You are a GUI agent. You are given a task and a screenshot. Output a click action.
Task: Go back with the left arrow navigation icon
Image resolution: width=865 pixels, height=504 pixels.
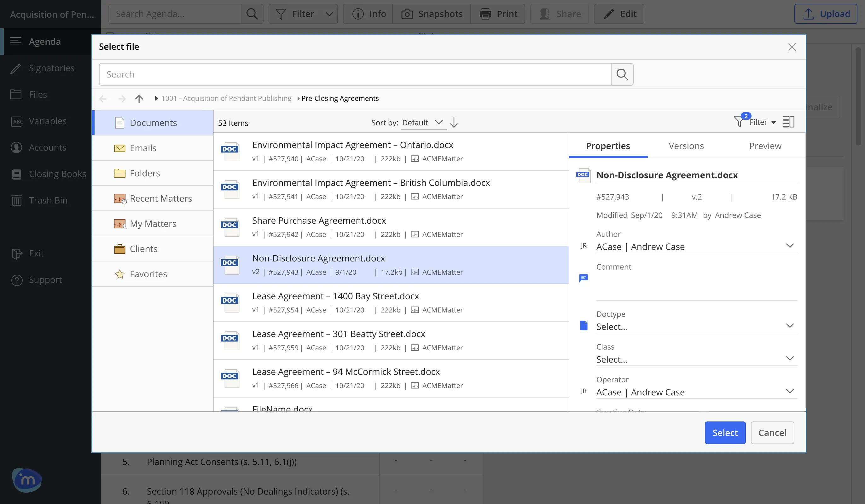[x=103, y=99]
